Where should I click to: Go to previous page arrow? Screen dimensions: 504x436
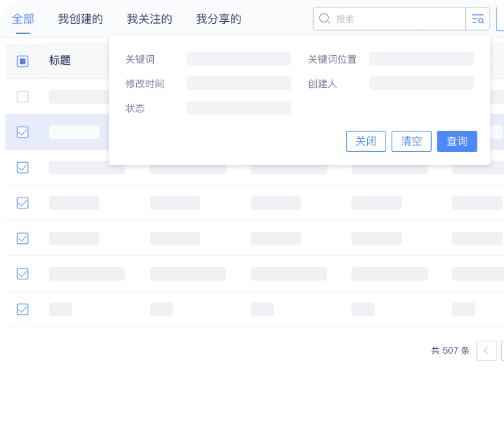click(x=486, y=351)
